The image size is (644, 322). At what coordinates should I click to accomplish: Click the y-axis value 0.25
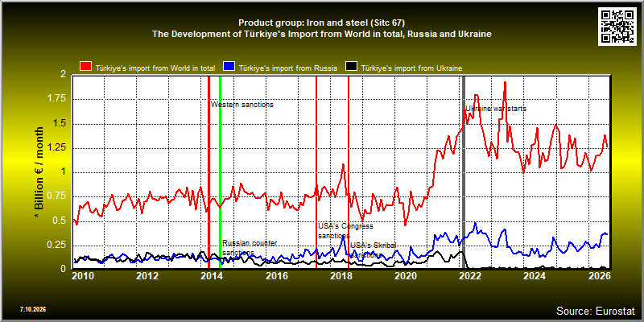[57, 245]
